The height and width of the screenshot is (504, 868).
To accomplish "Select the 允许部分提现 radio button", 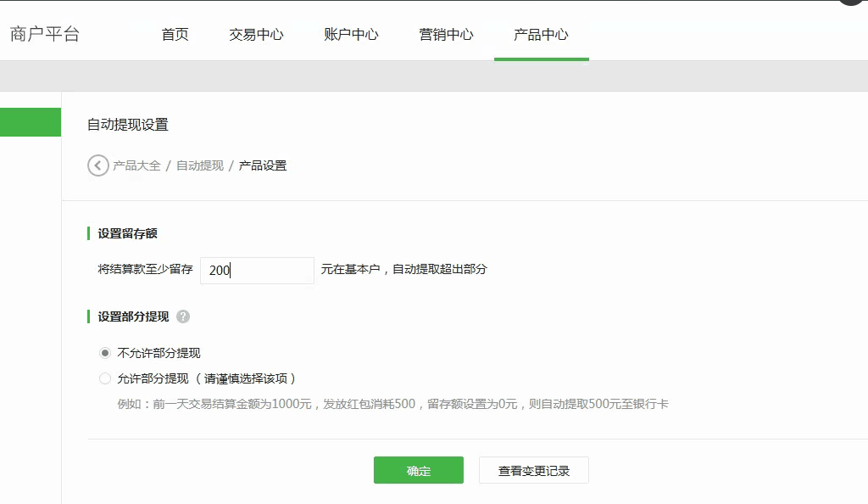I will pyautogui.click(x=105, y=378).
